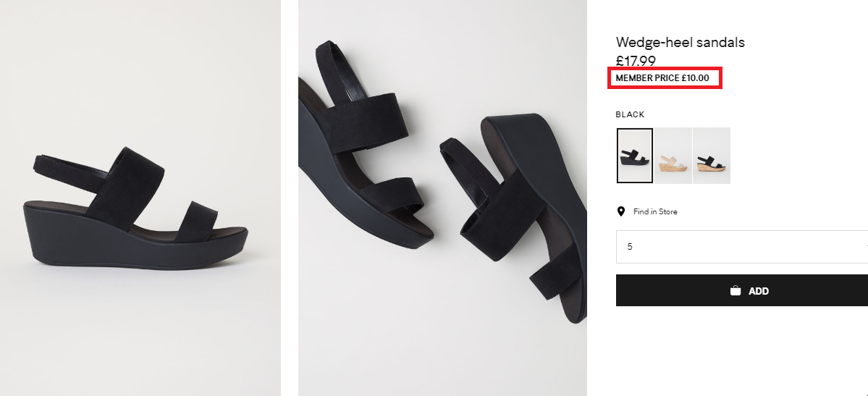This screenshot has height=396, width=868.
Task: Add the sandals to the bag
Action: pos(742,291)
